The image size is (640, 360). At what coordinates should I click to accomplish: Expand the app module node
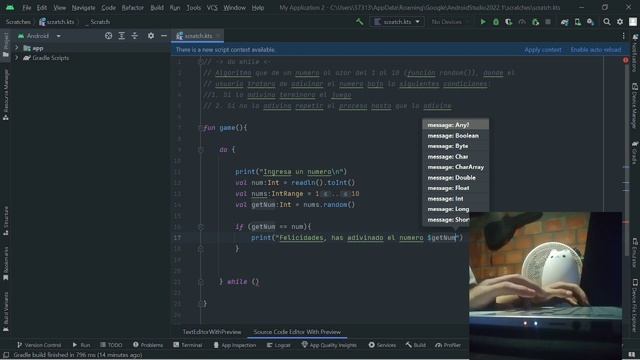click(17, 48)
